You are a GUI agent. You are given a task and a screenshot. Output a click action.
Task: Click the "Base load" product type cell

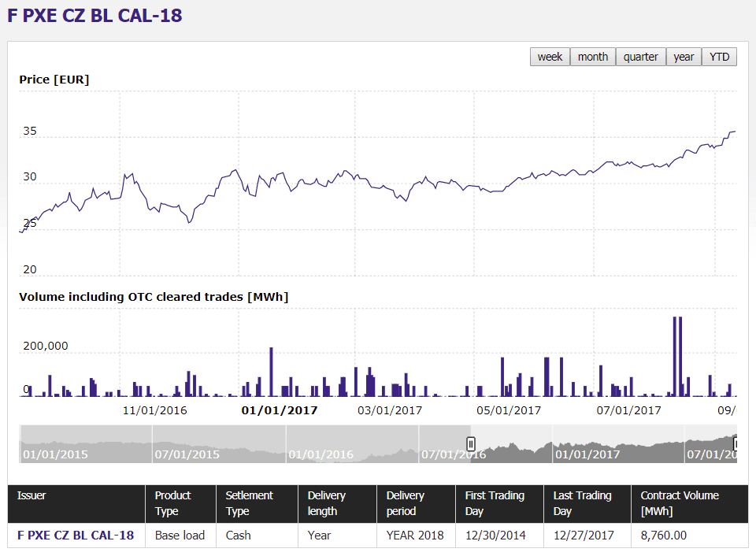pyautogui.click(x=180, y=535)
